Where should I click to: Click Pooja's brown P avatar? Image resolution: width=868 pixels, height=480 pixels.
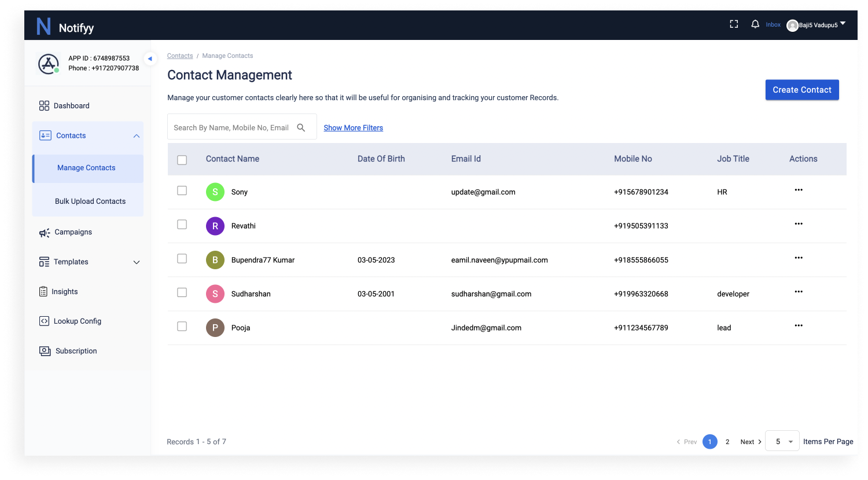pos(215,328)
